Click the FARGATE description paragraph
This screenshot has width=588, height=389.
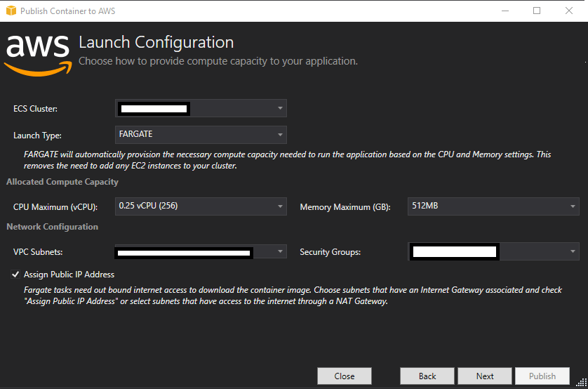click(x=287, y=160)
